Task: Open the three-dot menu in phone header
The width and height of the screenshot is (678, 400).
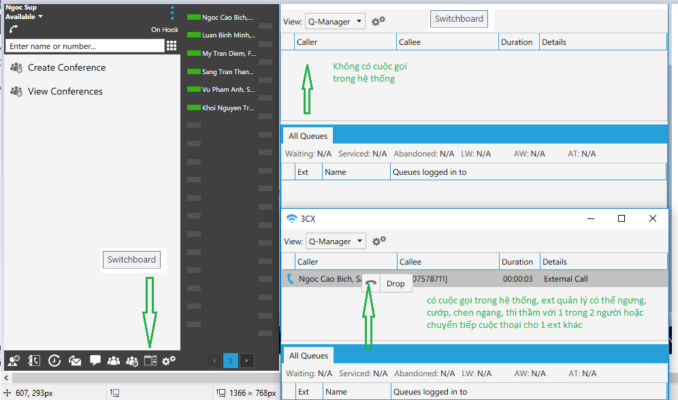Action: (171, 13)
